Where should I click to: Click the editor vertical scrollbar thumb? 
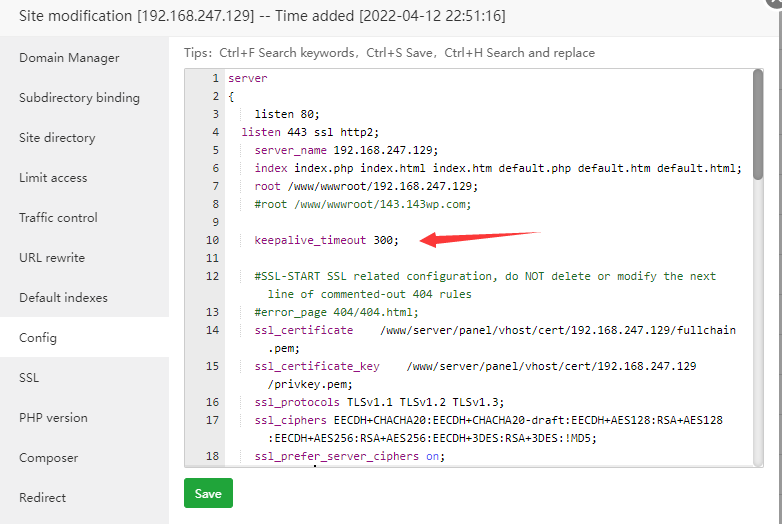click(x=758, y=125)
